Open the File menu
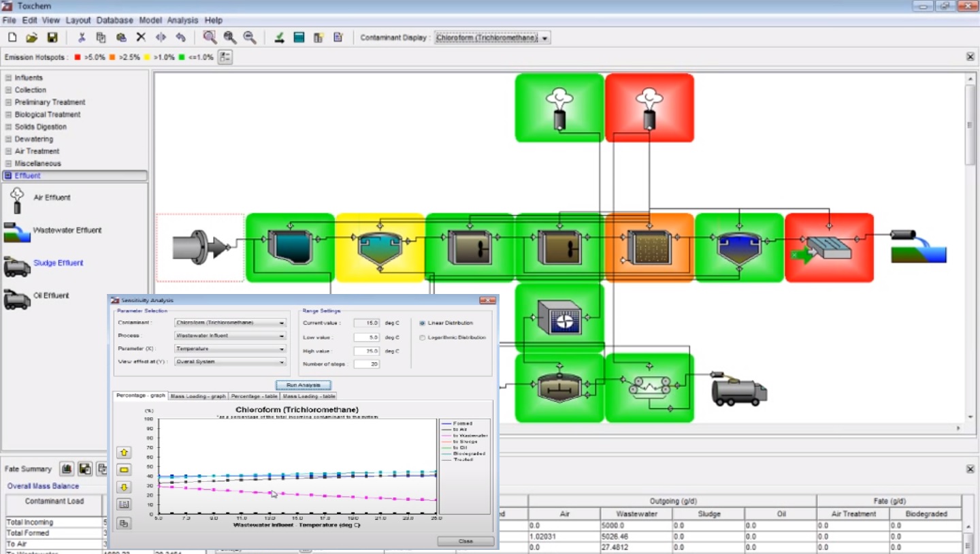The height and width of the screenshot is (554, 980). click(x=9, y=20)
